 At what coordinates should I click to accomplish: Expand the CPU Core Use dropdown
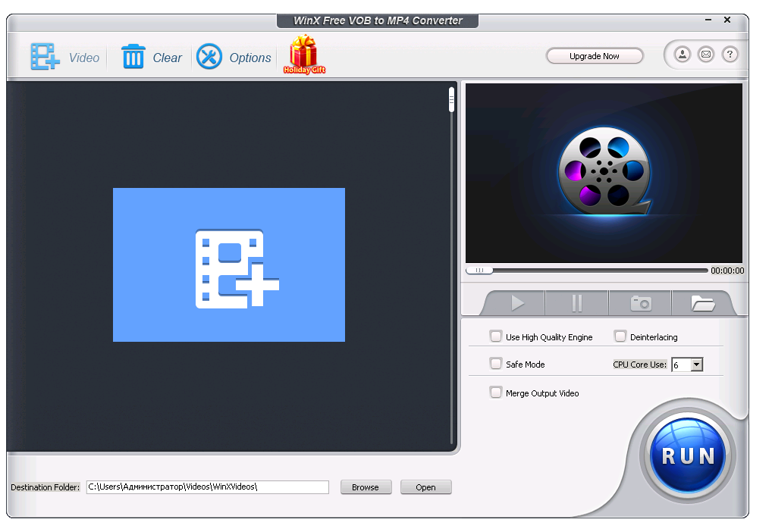[x=696, y=365]
